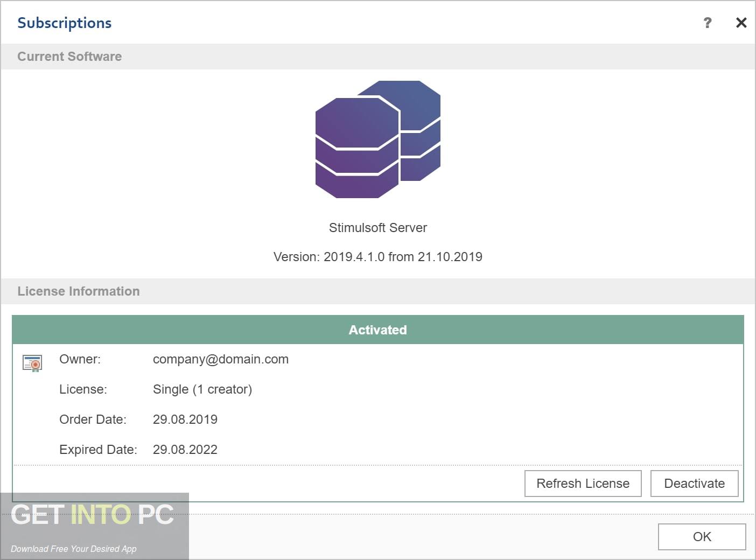Confirm with the OK button
Image resolution: width=756 pixels, height=560 pixels.
pos(702,537)
